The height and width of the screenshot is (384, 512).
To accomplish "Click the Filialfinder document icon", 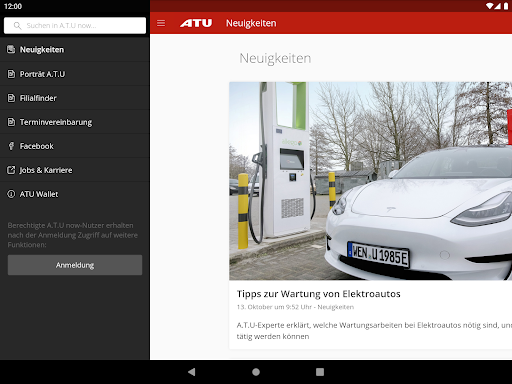I will 11,98.
